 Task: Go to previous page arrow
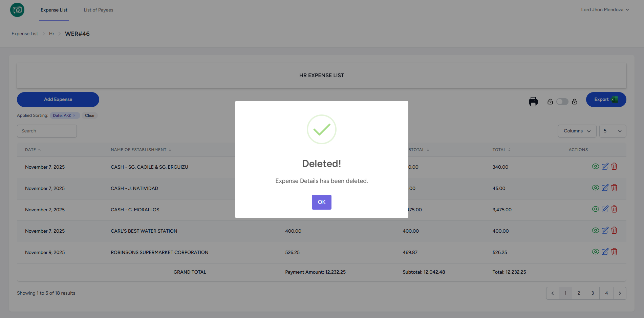point(553,293)
